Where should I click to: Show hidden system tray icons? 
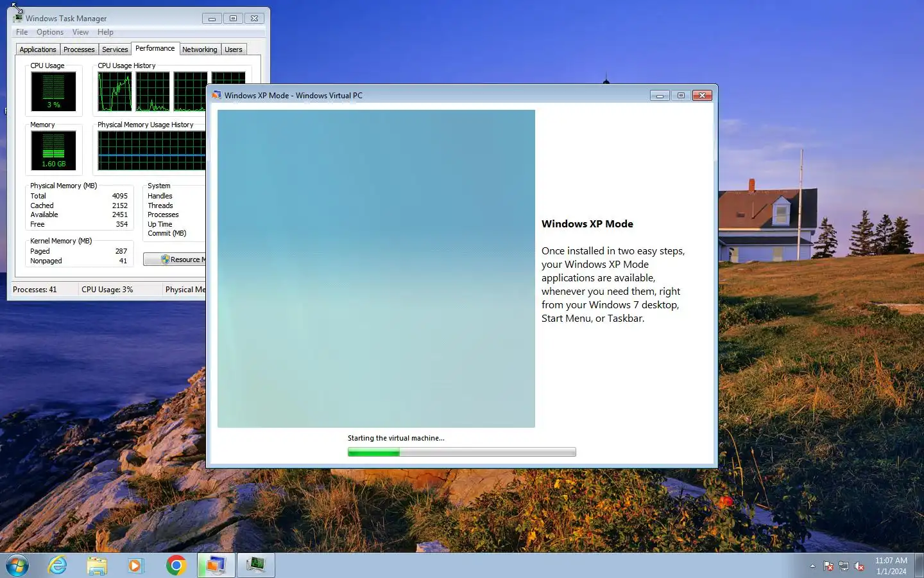[812, 566]
